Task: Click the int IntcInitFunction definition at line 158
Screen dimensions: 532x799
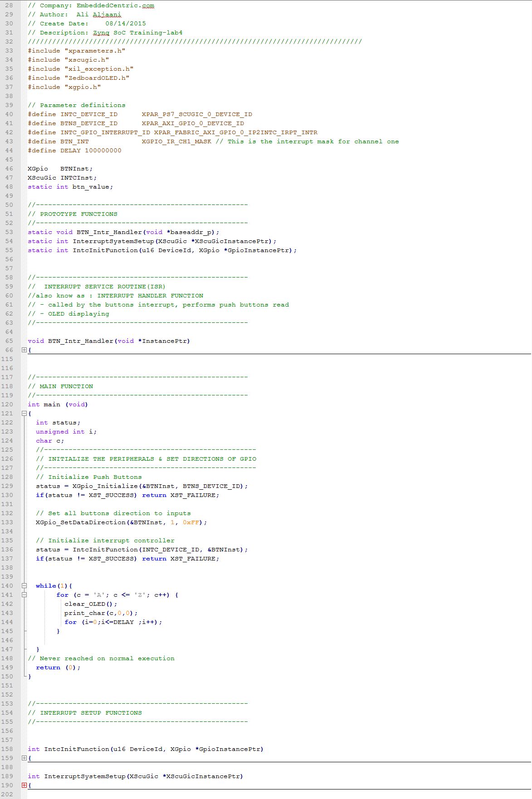Action: click(x=146, y=749)
